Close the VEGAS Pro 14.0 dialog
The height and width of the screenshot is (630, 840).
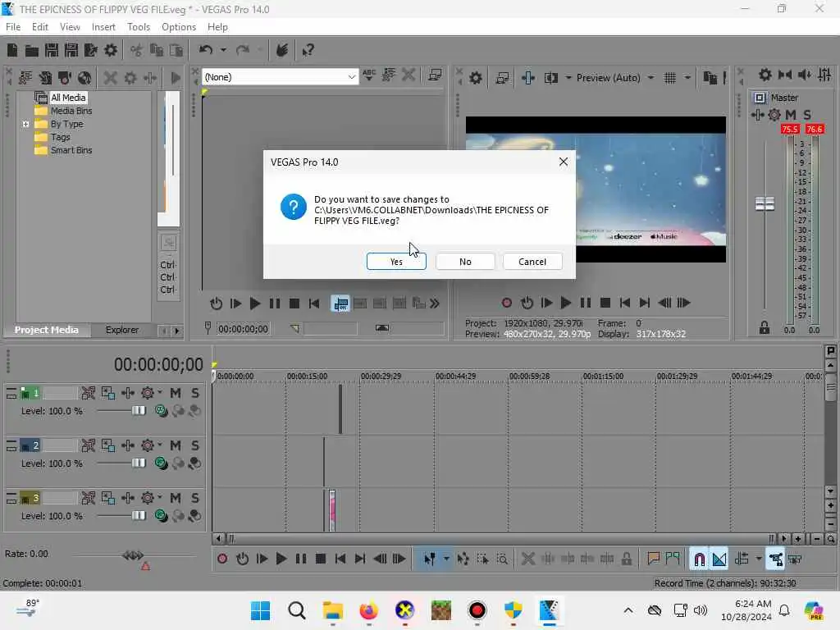pos(563,162)
